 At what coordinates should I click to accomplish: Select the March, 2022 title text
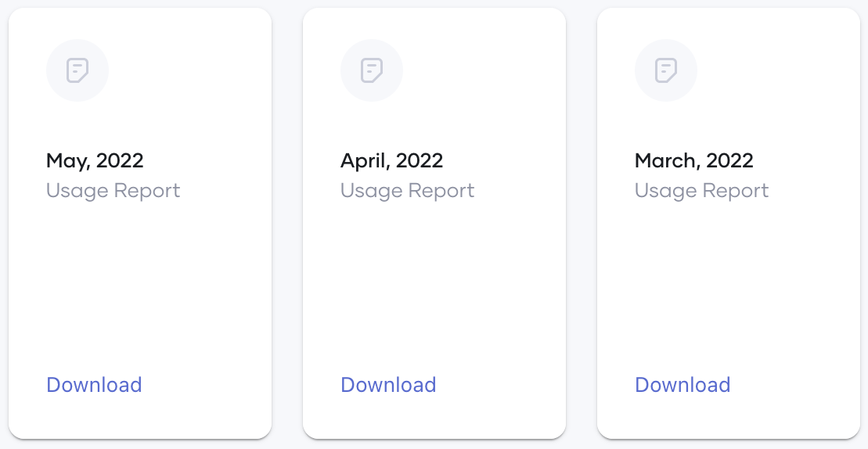(693, 161)
